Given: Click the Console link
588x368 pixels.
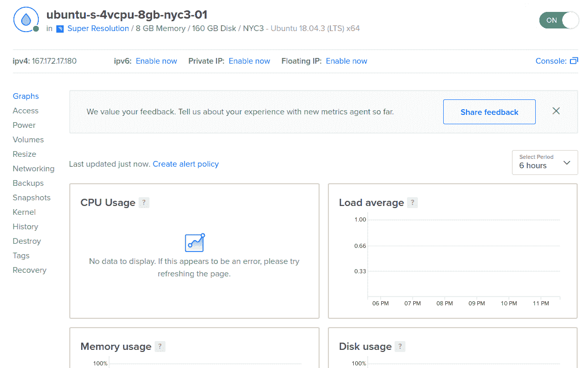Looking at the screenshot, I should 550,61.
